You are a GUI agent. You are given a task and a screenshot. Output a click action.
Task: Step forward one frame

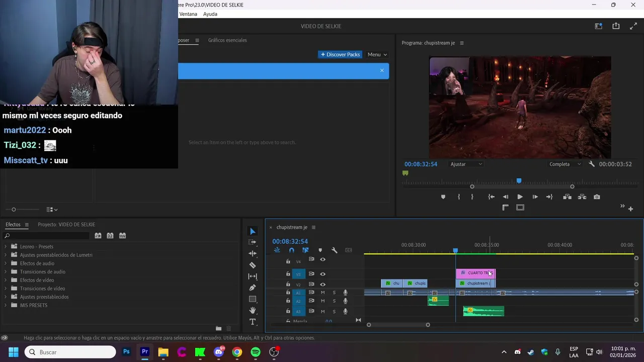535,197
